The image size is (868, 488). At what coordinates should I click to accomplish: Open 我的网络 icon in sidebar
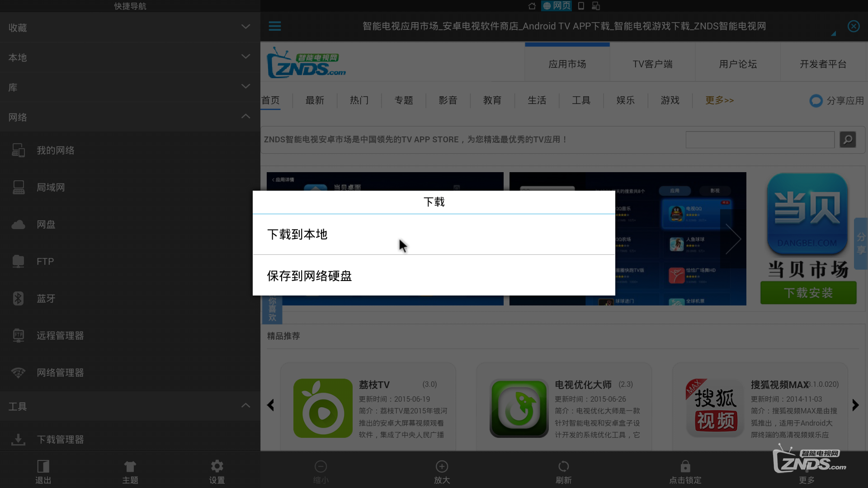(x=18, y=150)
